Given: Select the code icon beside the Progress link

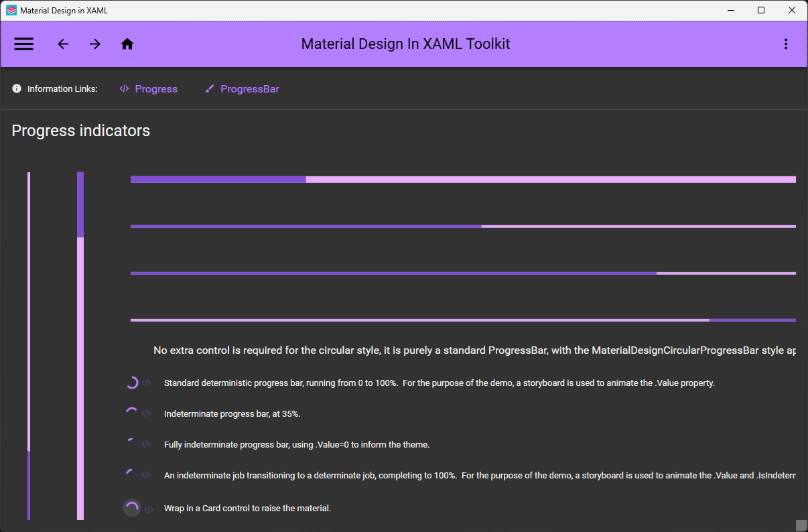Looking at the screenshot, I should click(x=123, y=88).
